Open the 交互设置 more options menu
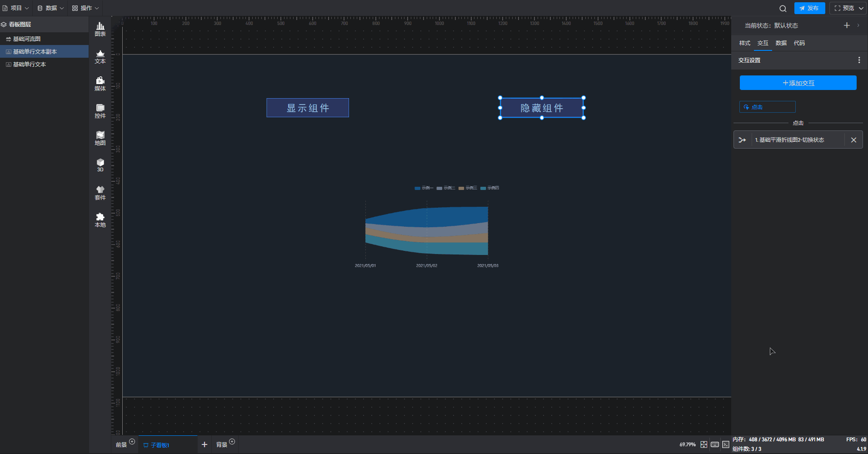This screenshot has width=868, height=454. pos(859,60)
